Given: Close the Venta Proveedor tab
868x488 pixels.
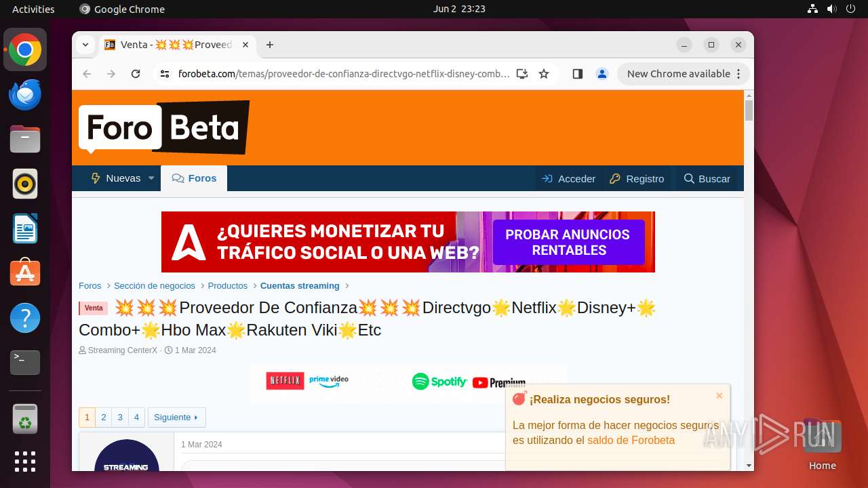Looking at the screenshot, I should point(245,45).
